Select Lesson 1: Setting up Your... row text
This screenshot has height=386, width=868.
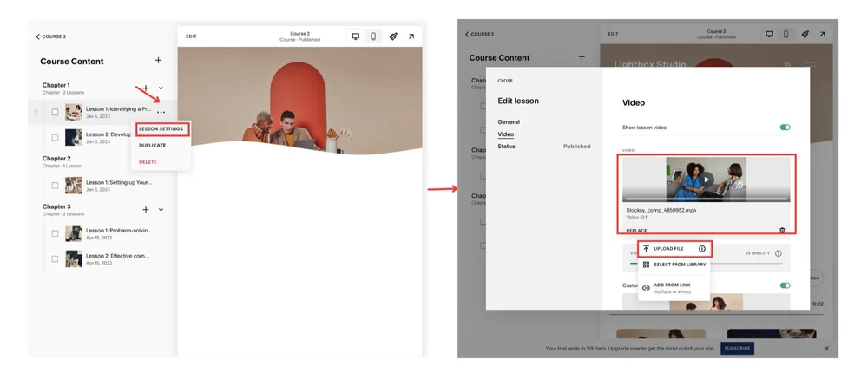point(118,182)
